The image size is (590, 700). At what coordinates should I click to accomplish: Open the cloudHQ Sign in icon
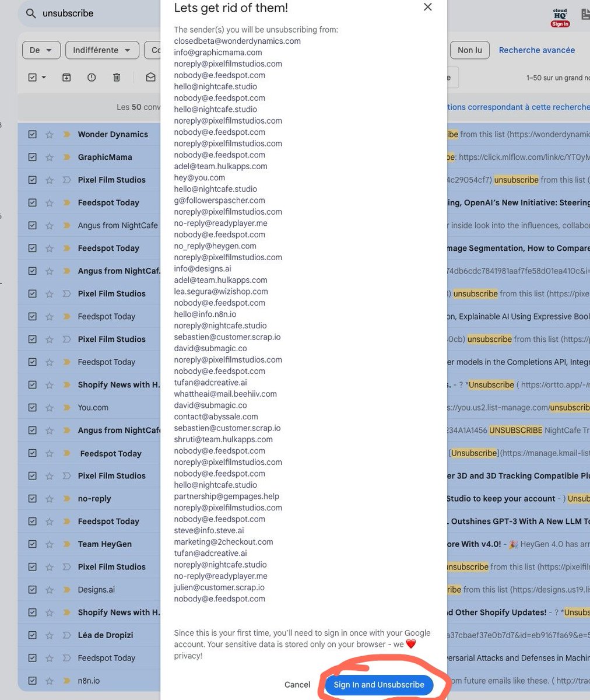point(560,17)
